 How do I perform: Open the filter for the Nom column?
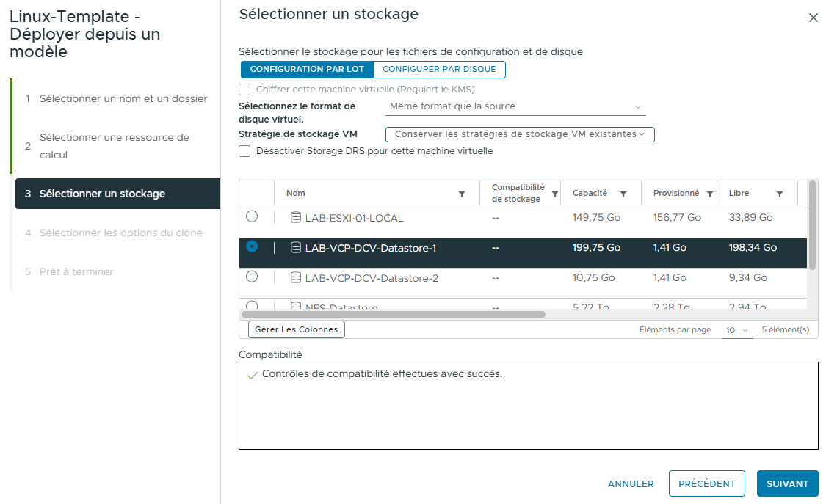(462, 193)
